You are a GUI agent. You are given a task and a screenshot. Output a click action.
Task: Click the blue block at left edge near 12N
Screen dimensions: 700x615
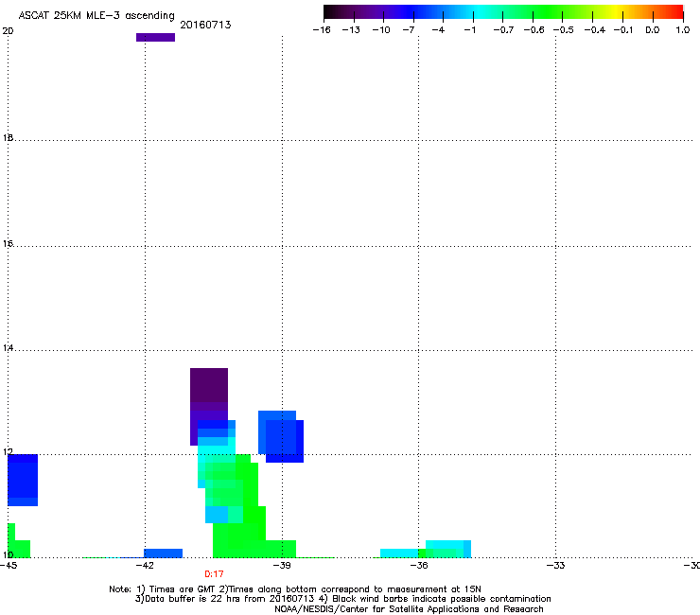(23, 480)
